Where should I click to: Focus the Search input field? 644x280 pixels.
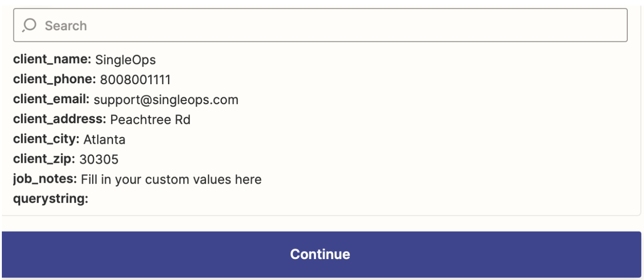click(x=320, y=25)
